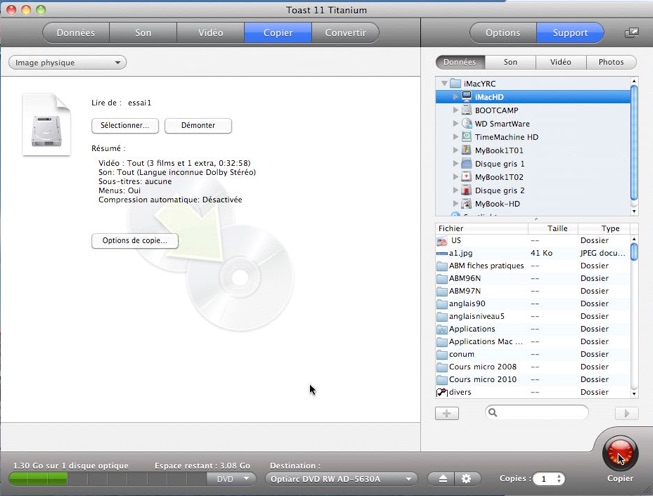The image size is (653, 496).
Task: Click the detach media browser window icon
Action: click(631, 32)
